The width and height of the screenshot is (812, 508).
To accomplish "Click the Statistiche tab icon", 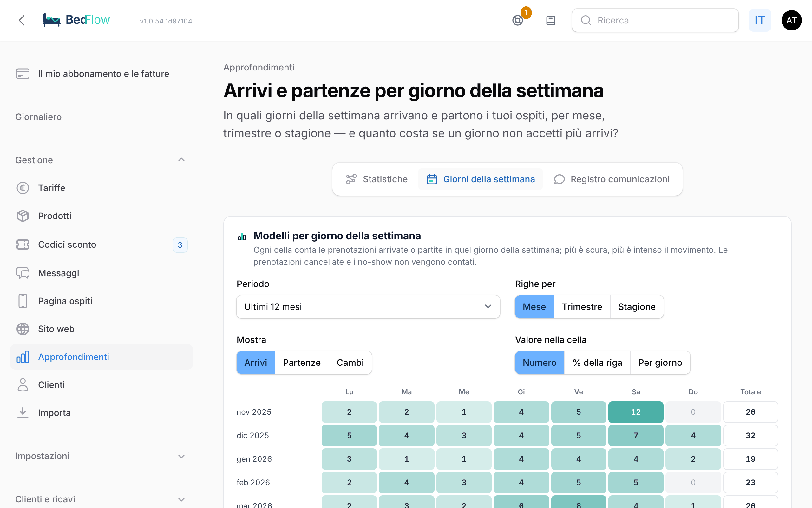I will 351,179.
